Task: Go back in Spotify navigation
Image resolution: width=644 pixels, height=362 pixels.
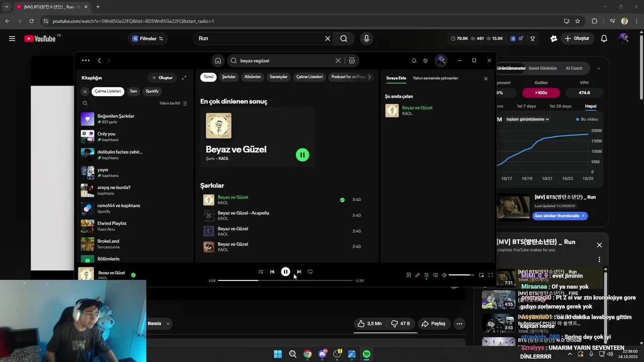Action: pos(99,60)
